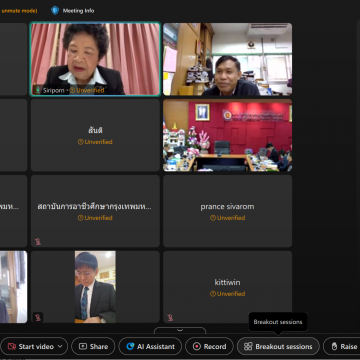Select the red conference room video tile
The height and width of the screenshot is (360, 360).
click(227, 135)
